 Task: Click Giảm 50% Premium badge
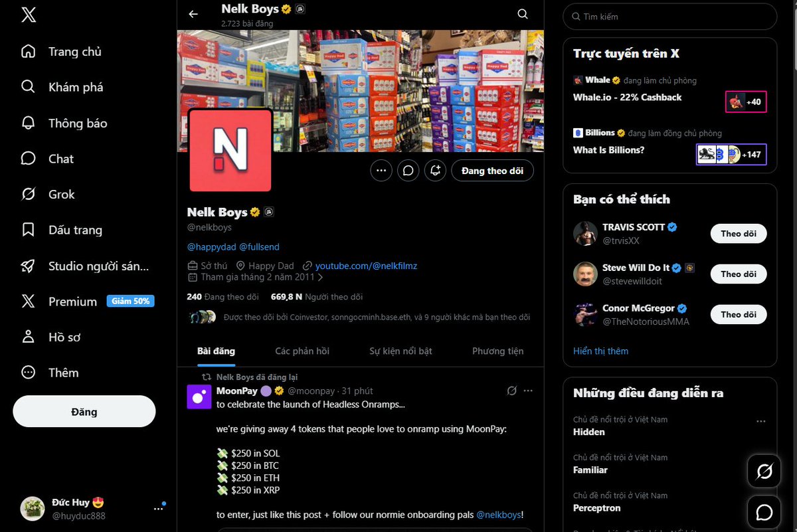pyautogui.click(x=131, y=301)
